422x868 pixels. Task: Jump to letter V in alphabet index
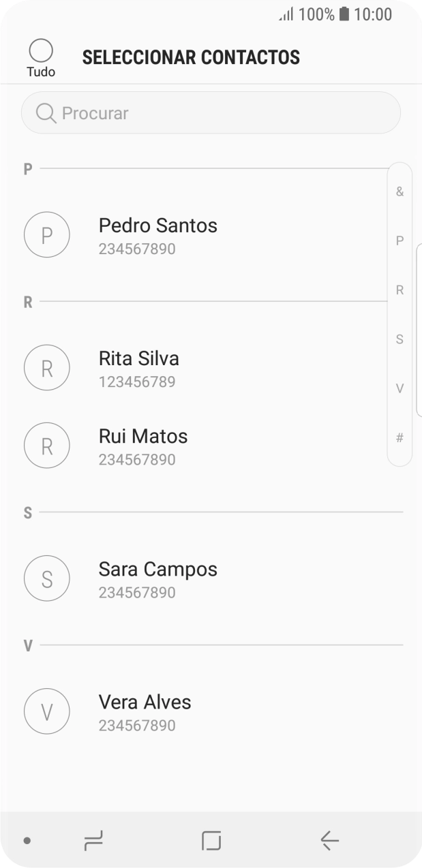pos(399,388)
